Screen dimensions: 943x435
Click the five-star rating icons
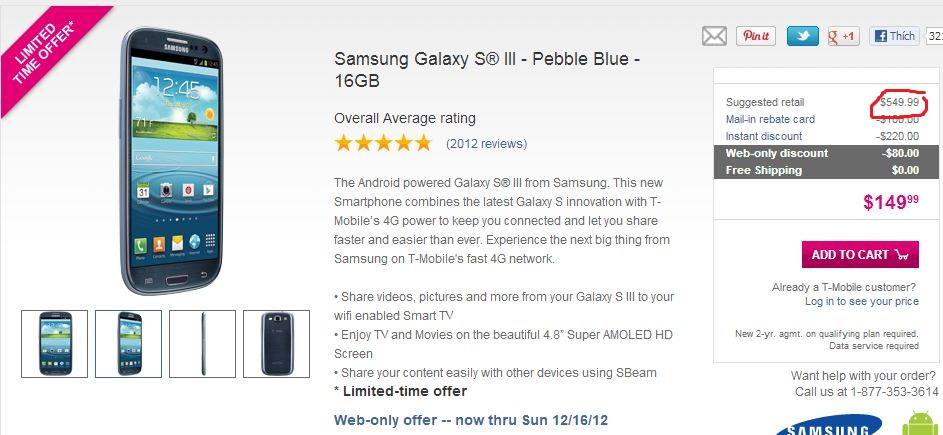383,143
